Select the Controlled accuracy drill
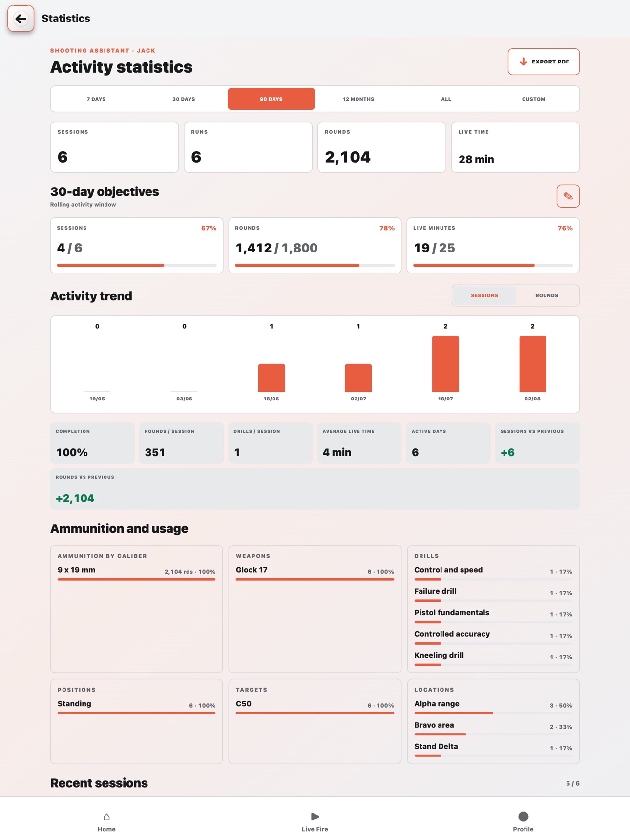630x840 pixels. tap(493, 637)
